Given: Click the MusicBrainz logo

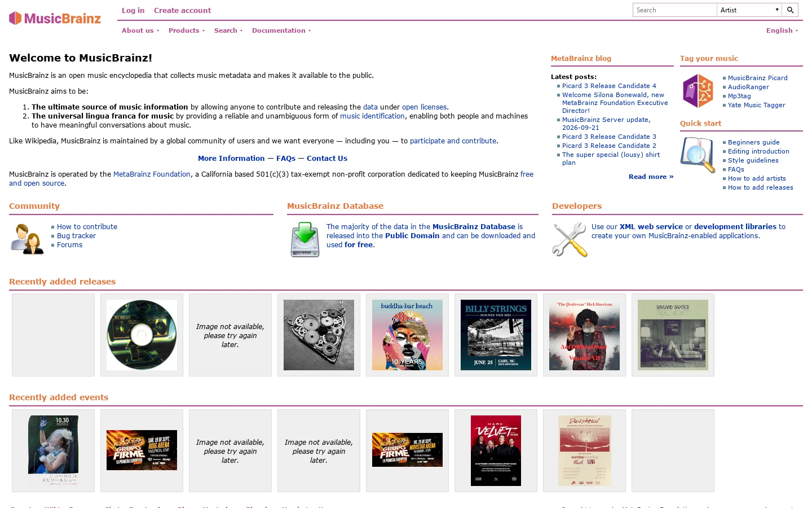Looking at the screenshot, I should click(55, 18).
